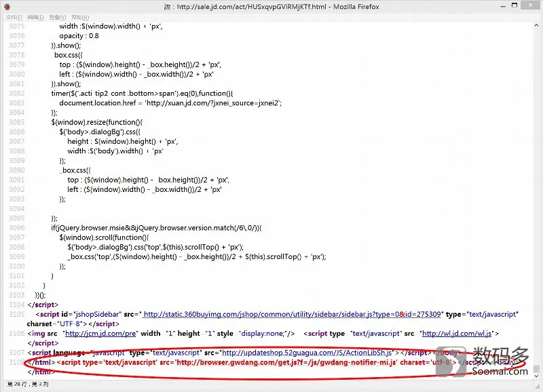Click the "$('body>.dialogBg').css({" line 3086
This screenshot has width=543, height=392.
[x=100, y=132]
